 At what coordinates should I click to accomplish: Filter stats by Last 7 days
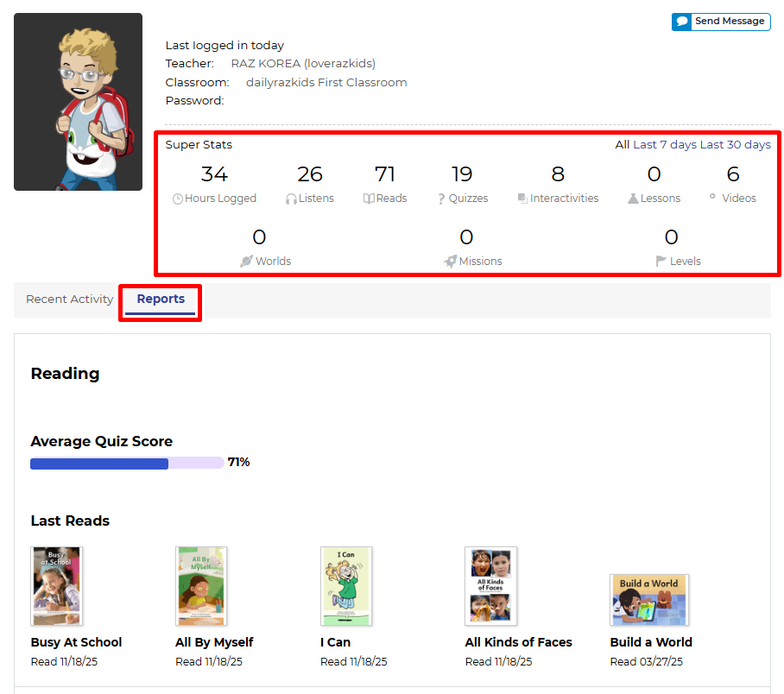click(664, 145)
